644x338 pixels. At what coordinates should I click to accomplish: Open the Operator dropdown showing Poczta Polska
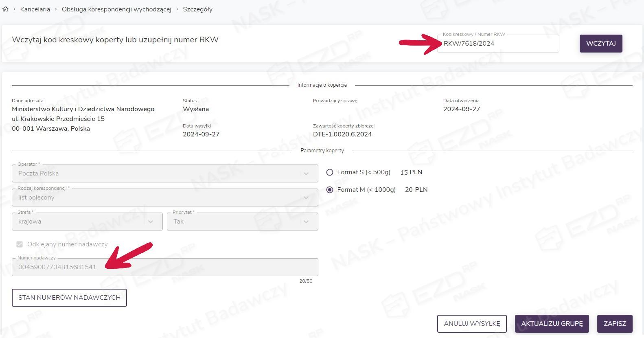165,173
